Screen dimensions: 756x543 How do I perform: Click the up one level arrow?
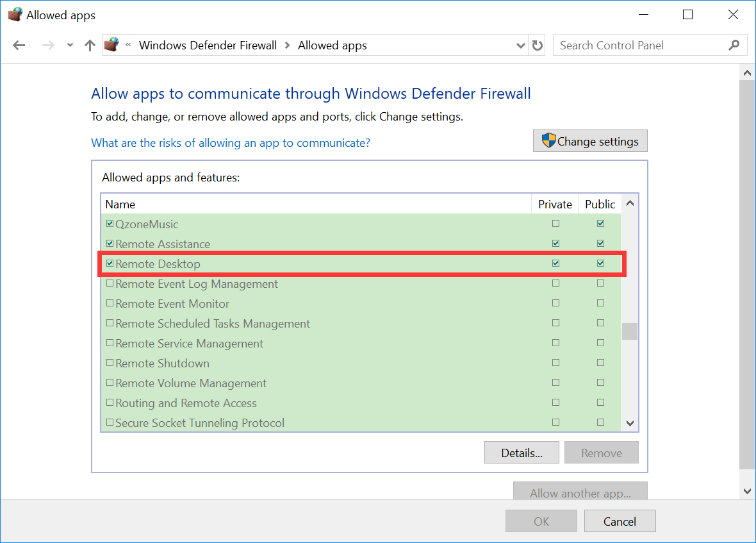(x=89, y=45)
